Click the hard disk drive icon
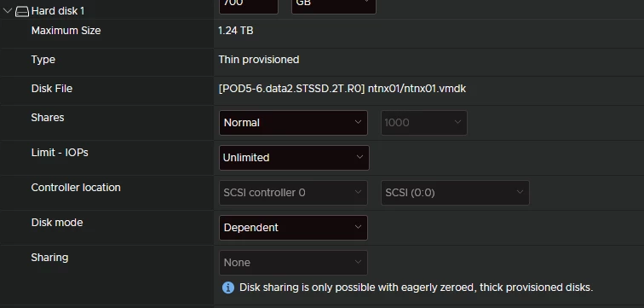The width and height of the screenshot is (644, 308). click(x=22, y=11)
